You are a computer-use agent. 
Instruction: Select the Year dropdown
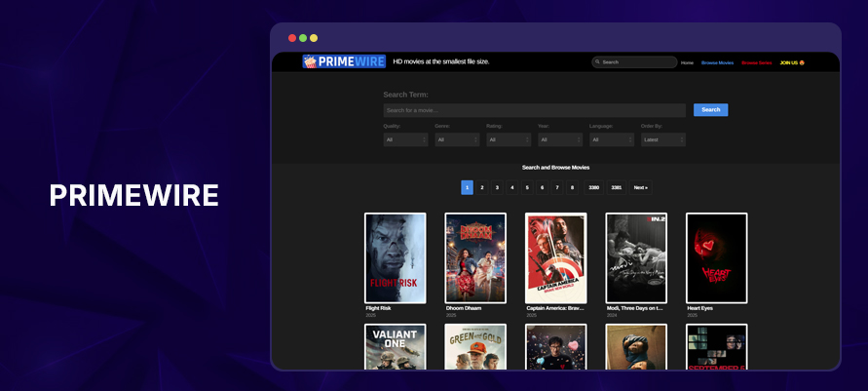tap(560, 139)
